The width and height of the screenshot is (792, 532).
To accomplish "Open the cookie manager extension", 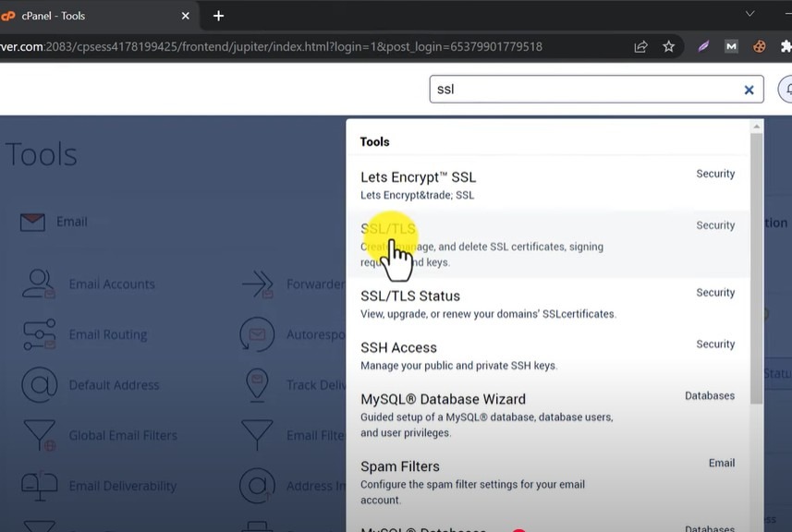I will (x=758, y=44).
